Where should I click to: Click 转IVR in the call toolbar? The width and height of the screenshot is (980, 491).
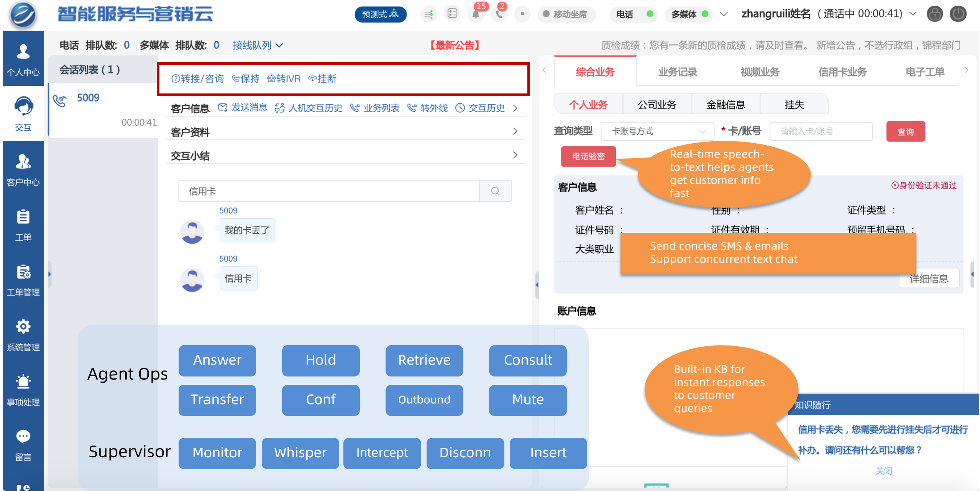click(284, 79)
